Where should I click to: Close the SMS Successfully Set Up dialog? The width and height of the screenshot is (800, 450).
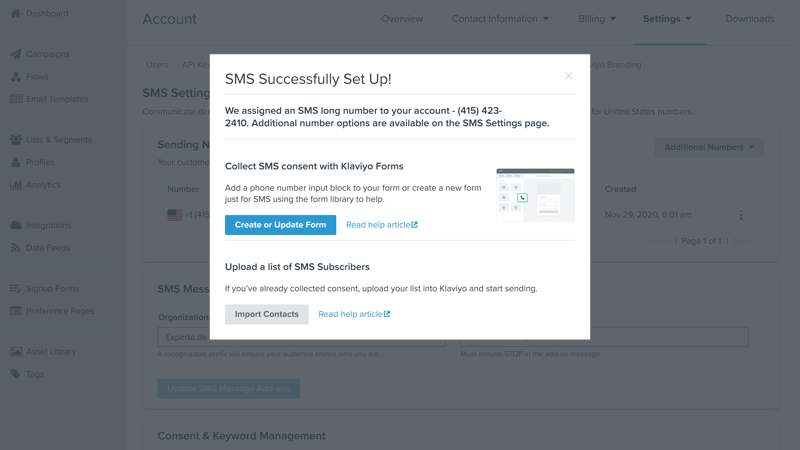click(568, 76)
